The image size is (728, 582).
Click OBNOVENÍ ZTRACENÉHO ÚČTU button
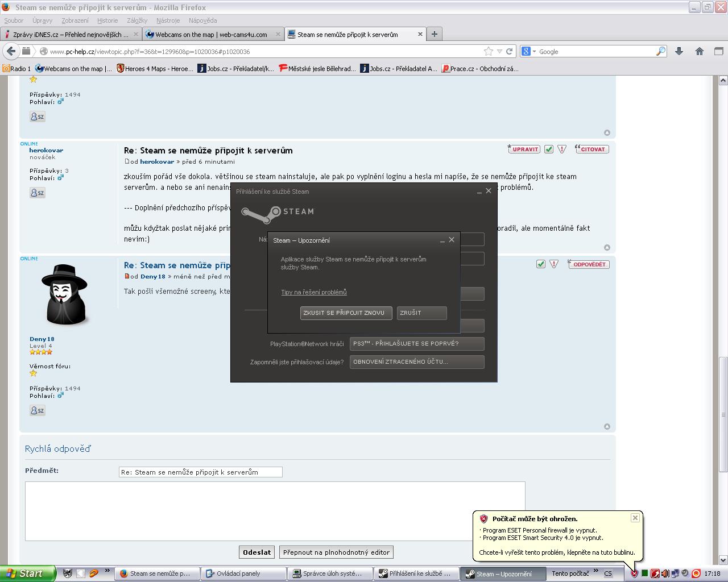point(417,362)
